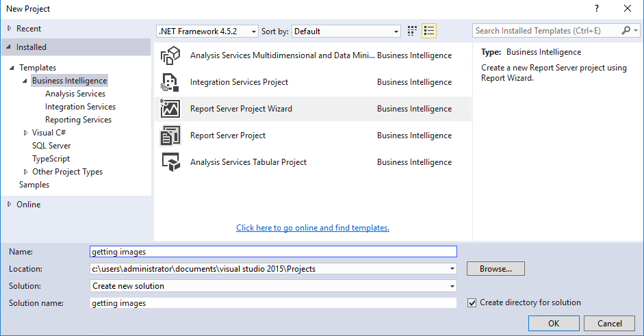Screen dimensions: 644x336
Task: Click the go online and find templates link
Action: click(x=313, y=228)
